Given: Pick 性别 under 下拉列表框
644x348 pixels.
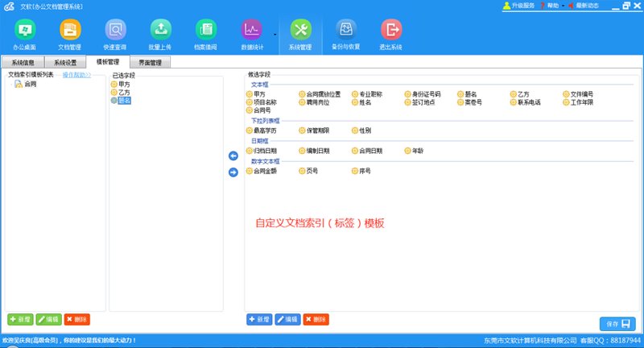Looking at the screenshot, I should pos(361,130).
